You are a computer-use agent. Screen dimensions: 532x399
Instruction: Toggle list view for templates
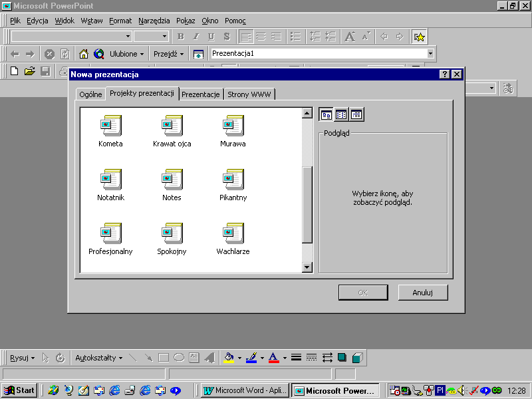341,114
